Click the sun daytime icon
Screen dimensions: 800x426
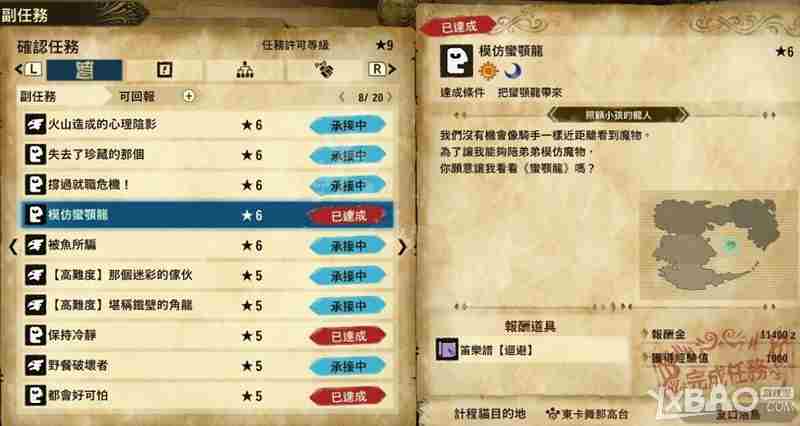coord(488,71)
